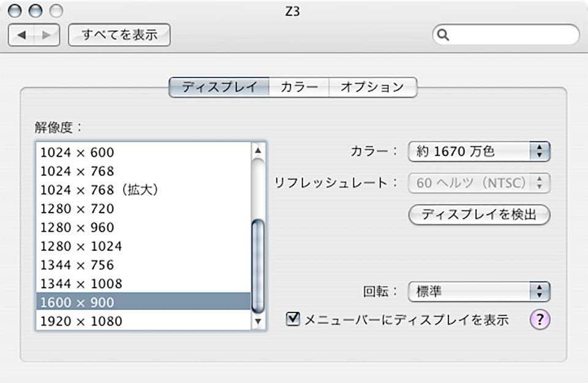
Task: Open the リフレッシュレート dropdown
Action: (x=479, y=183)
